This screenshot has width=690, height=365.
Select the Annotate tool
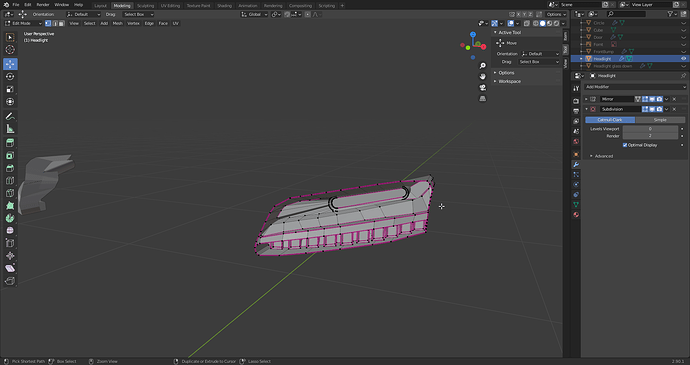(10, 116)
